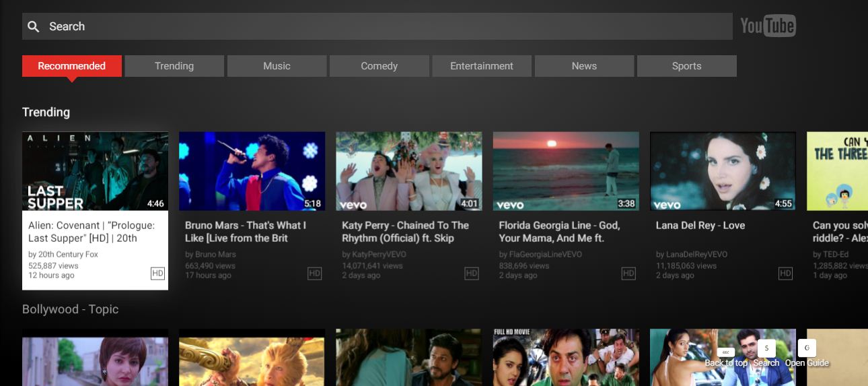Click the 4:46 duration label

[x=155, y=203]
